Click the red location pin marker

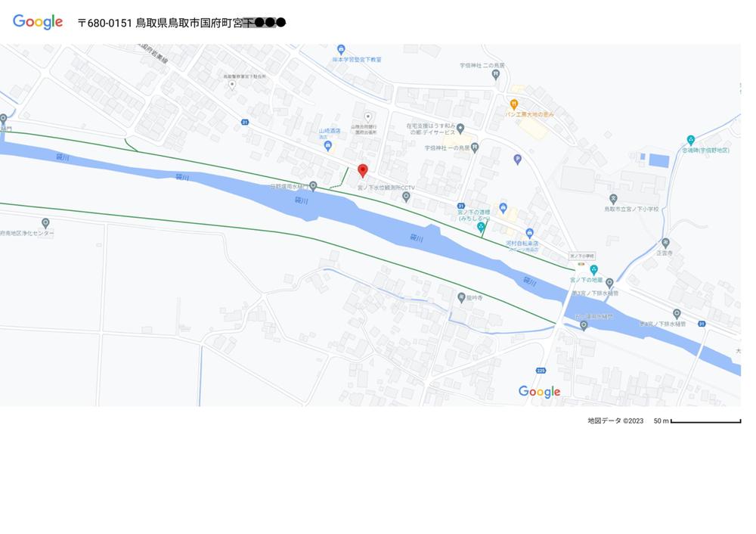(x=363, y=171)
